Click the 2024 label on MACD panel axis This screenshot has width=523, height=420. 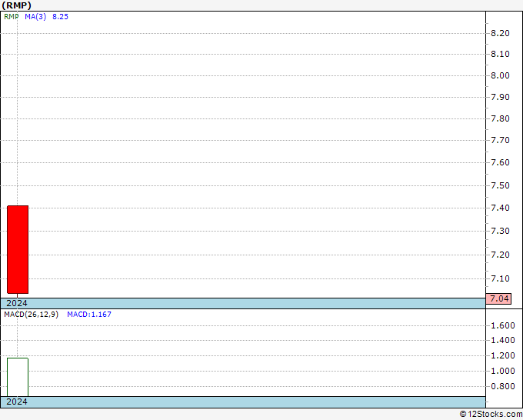(x=17, y=402)
